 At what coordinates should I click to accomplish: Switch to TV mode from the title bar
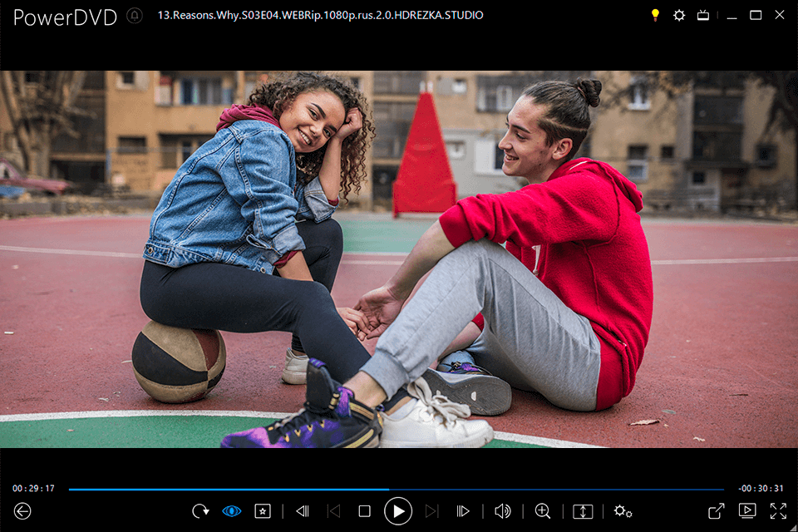[703, 15]
